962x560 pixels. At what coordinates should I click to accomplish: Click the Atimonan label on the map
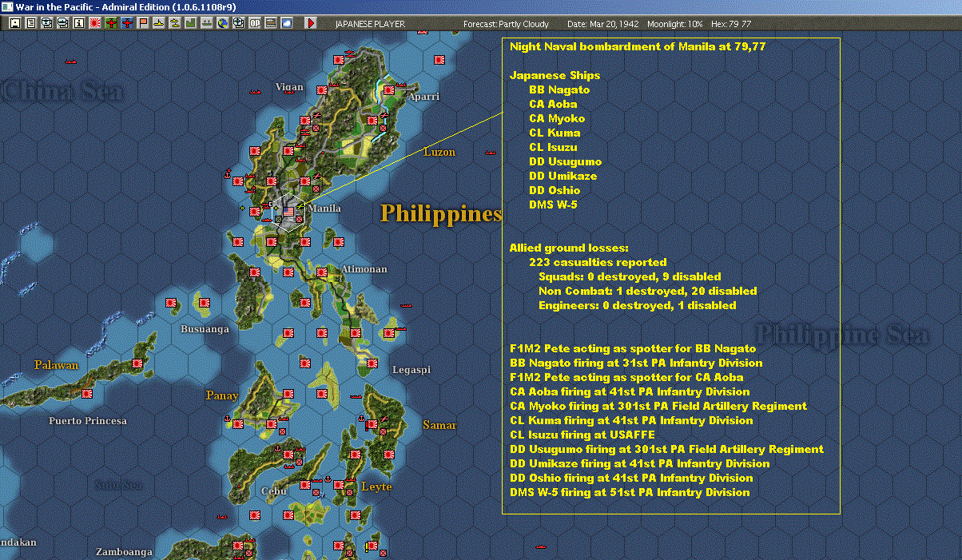click(x=364, y=269)
